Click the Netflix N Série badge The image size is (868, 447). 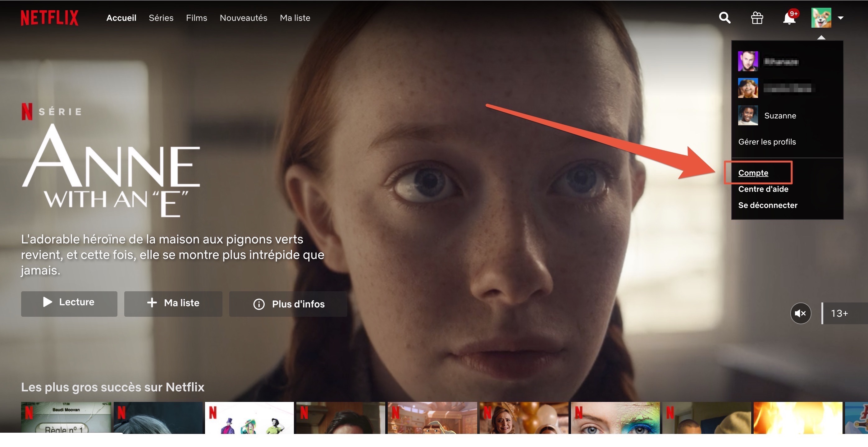click(52, 111)
